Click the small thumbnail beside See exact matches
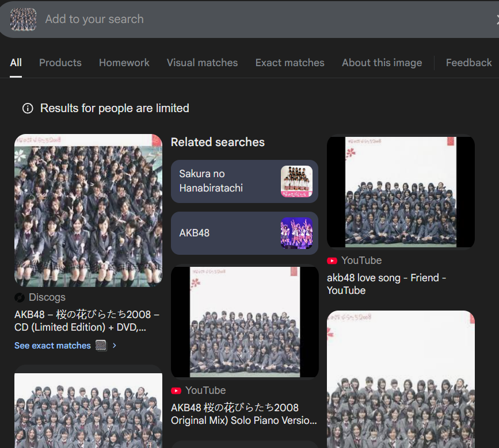Viewport: 499px width, 448px height. [x=101, y=346]
